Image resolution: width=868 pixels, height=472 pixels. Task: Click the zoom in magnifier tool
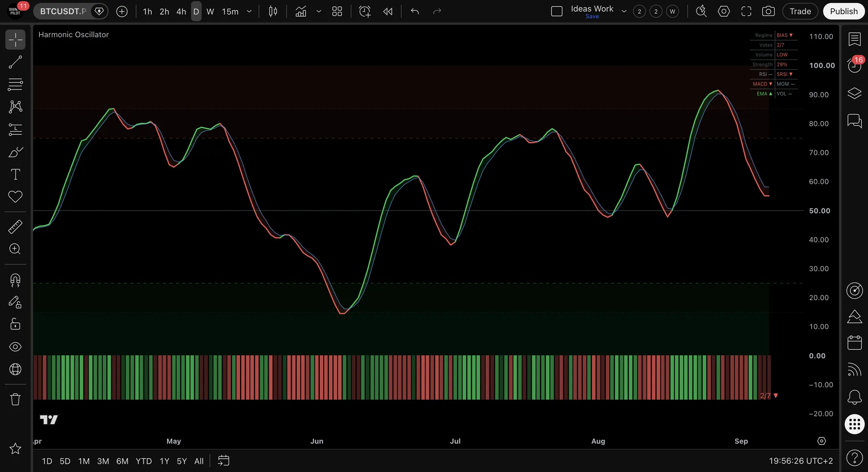tap(15, 249)
